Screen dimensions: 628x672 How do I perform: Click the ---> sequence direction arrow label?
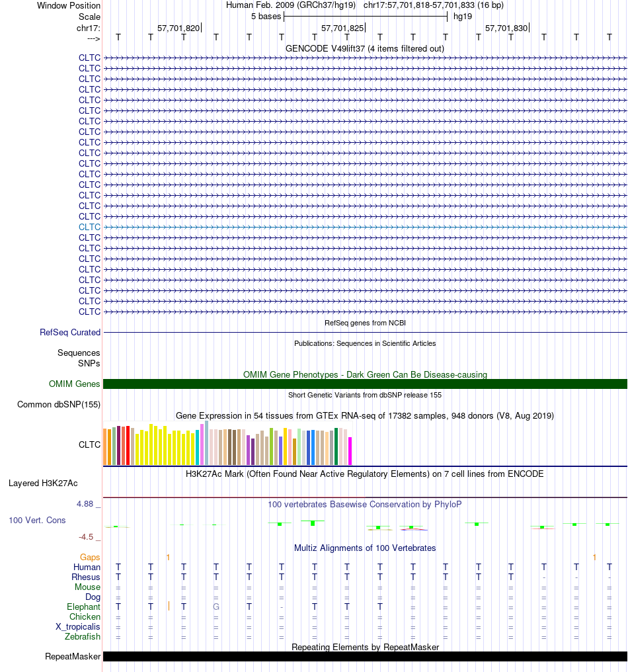coord(93,39)
